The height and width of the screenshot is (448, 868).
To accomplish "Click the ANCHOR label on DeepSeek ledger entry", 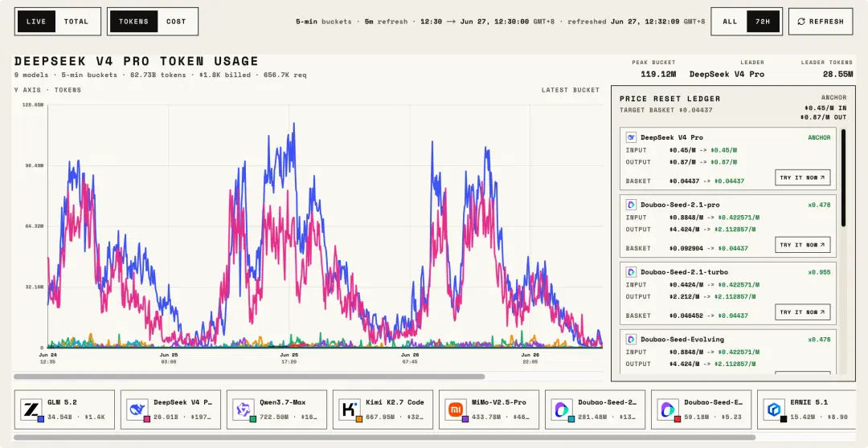I will [x=819, y=138].
